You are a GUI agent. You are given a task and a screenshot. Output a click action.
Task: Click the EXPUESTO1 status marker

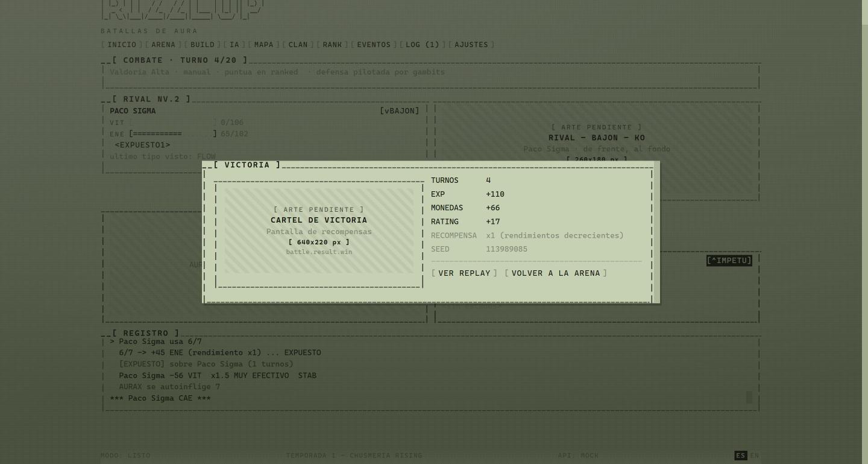pyautogui.click(x=142, y=145)
